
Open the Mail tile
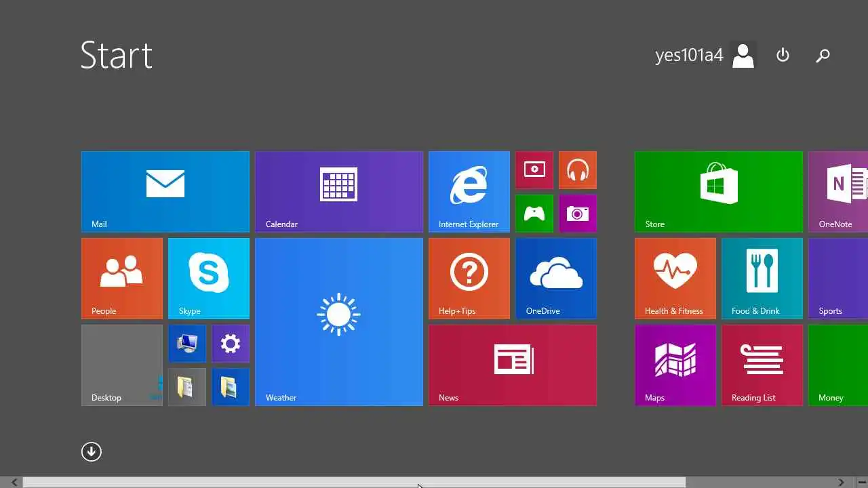165,192
